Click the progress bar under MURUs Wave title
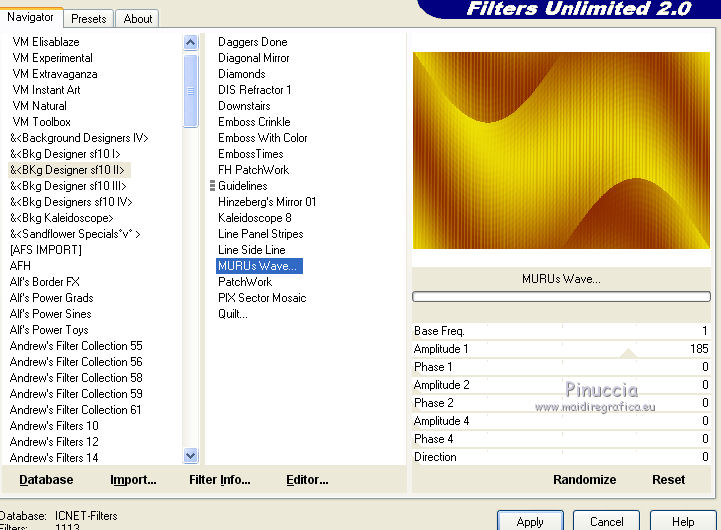The image size is (721, 530). [x=561, y=296]
